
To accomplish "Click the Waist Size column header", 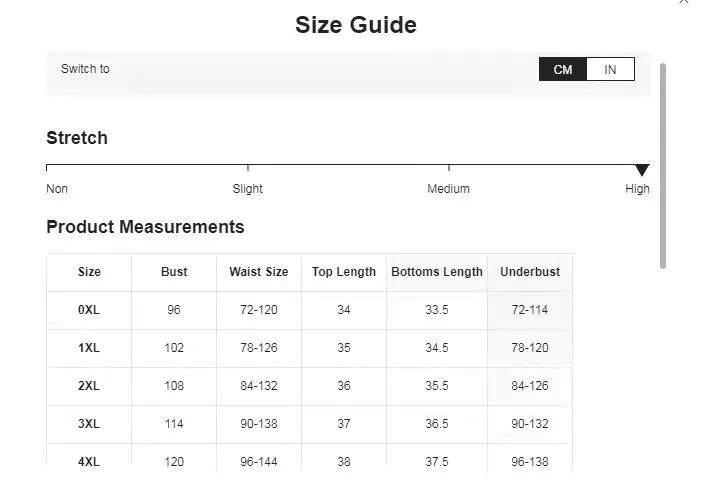I will pyautogui.click(x=258, y=272).
